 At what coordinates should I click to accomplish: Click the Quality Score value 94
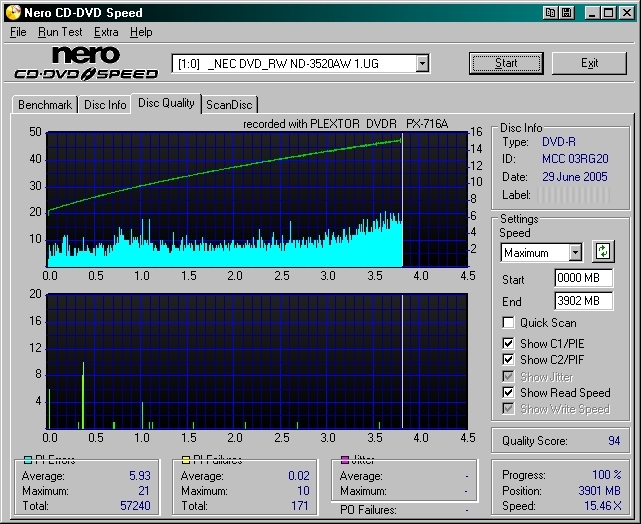click(x=614, y=441)
